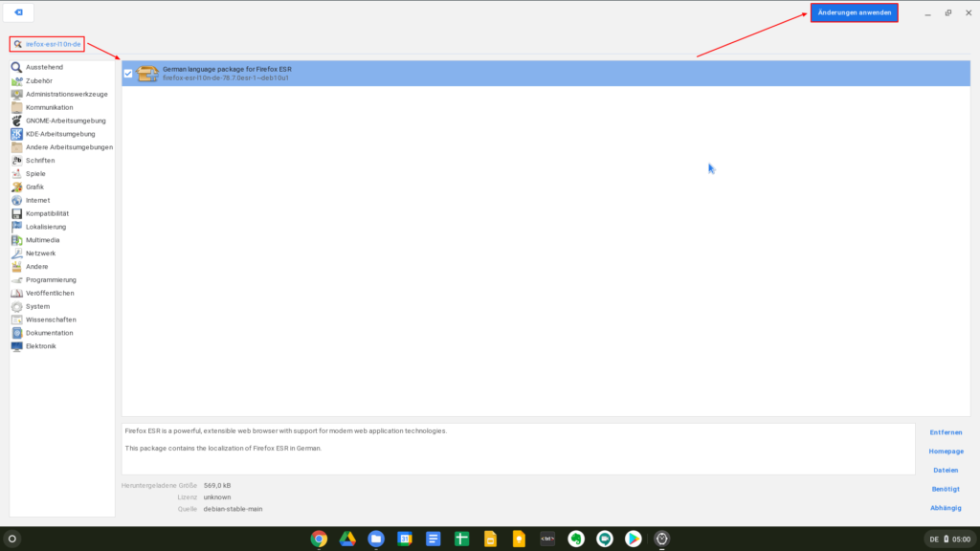Open Google Sheets from the shelf

462,539
